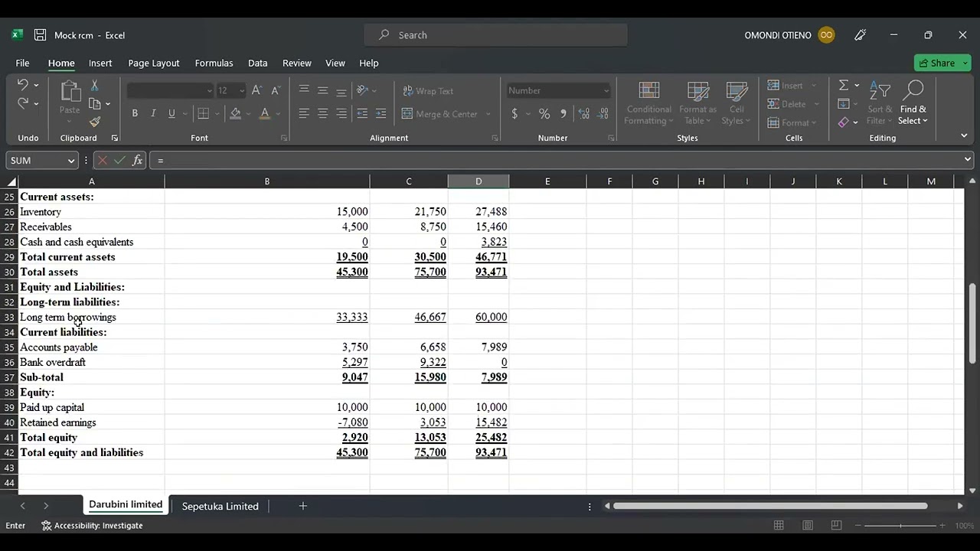Viewport: 980px width, 551px height.
Task: Open Insert Function fx dialog
Action: tap(137, 160)
